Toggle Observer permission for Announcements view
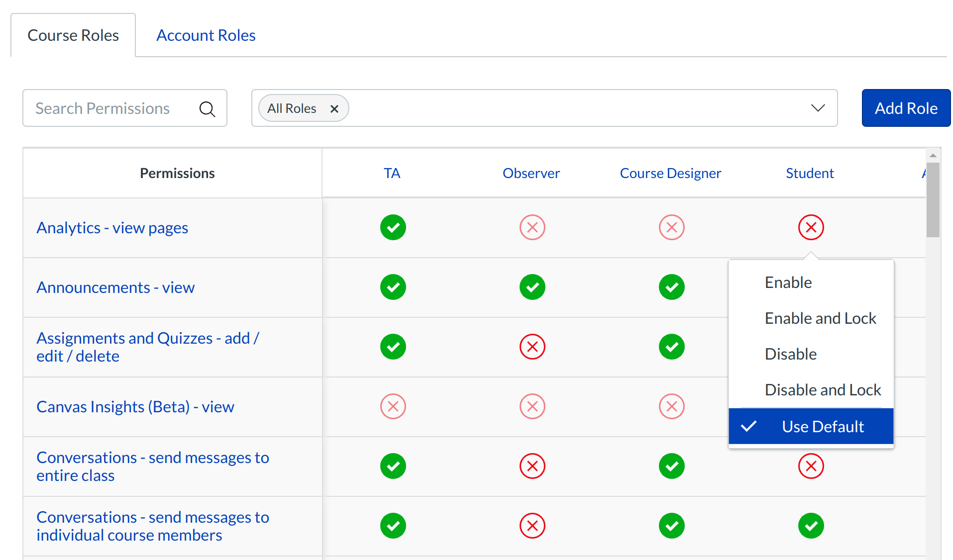 tap(532, 287)
